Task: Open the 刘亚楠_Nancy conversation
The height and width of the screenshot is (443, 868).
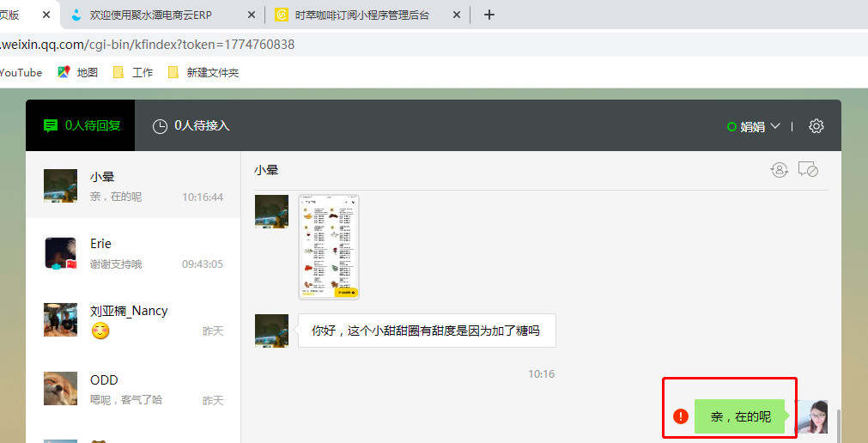Action: [x=133, y=320]
